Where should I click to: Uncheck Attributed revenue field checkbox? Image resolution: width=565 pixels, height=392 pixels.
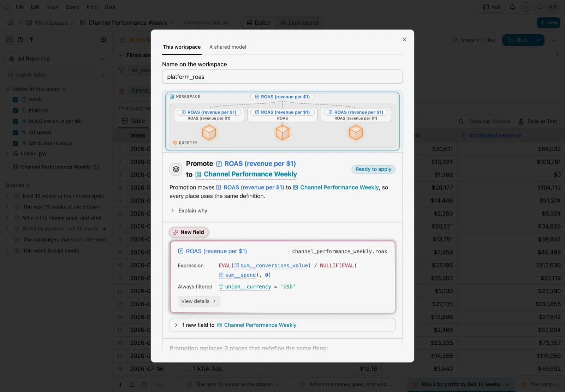click(x=15, y=143)
